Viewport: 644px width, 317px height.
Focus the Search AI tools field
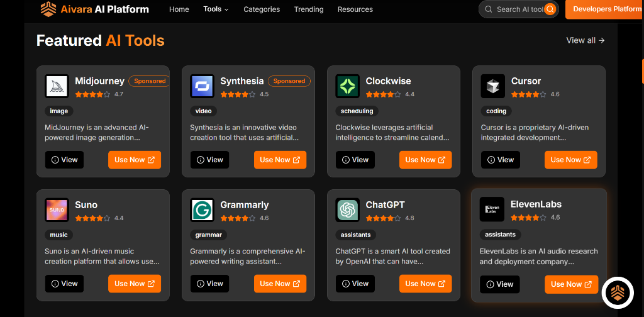(519, 9)
